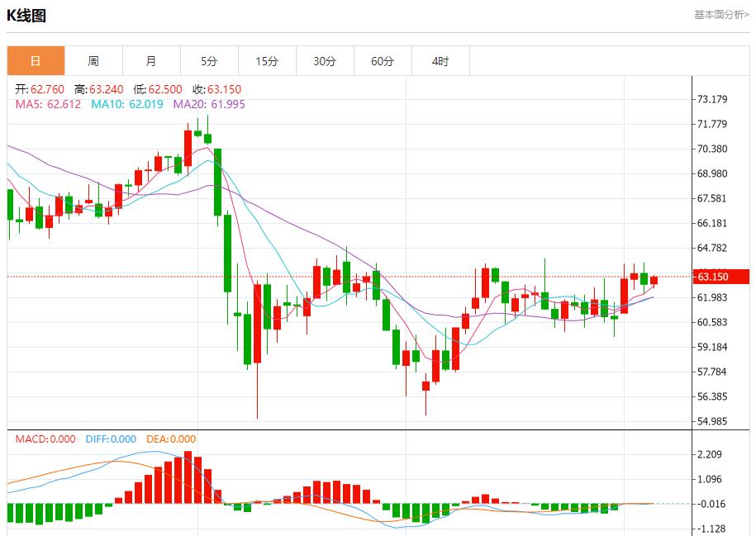Click the 收: 63.150 closing price readout

[216, 89]
